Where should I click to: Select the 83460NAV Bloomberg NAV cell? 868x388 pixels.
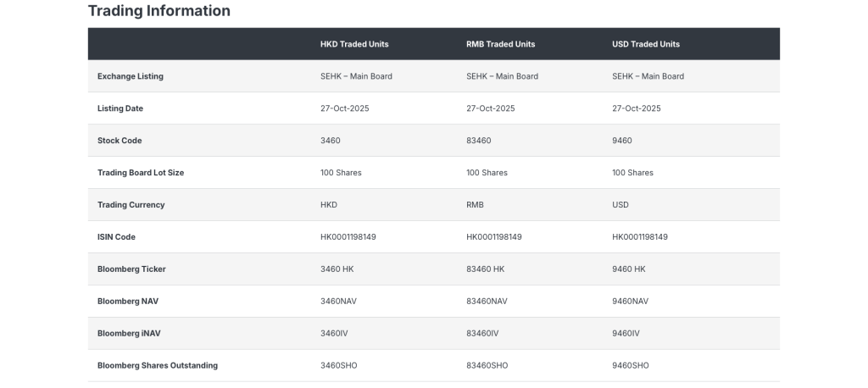tap(487, 302)
